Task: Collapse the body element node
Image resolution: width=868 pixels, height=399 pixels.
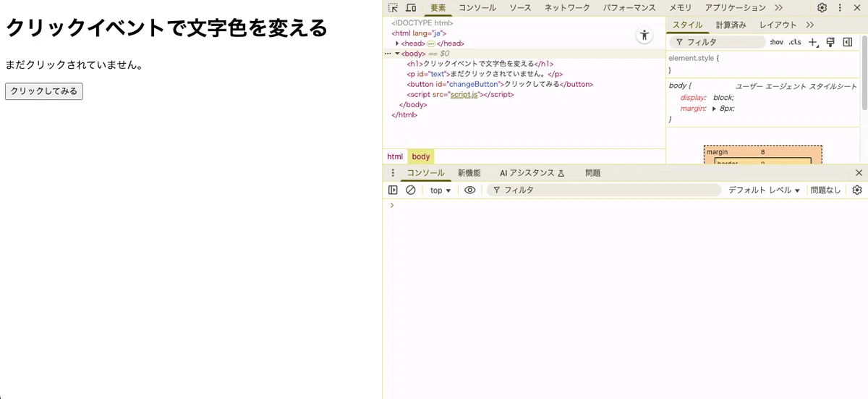Action: [397, 54]
